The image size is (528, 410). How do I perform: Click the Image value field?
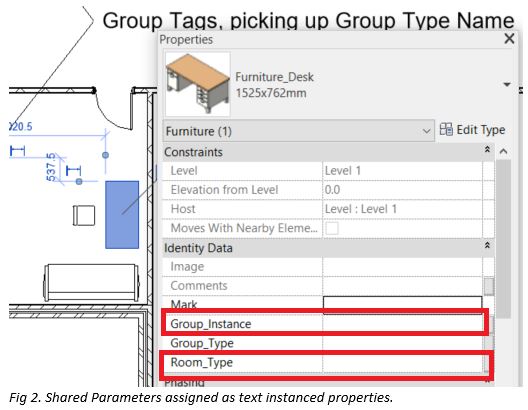pyautogui.click(x=402, y=267)
